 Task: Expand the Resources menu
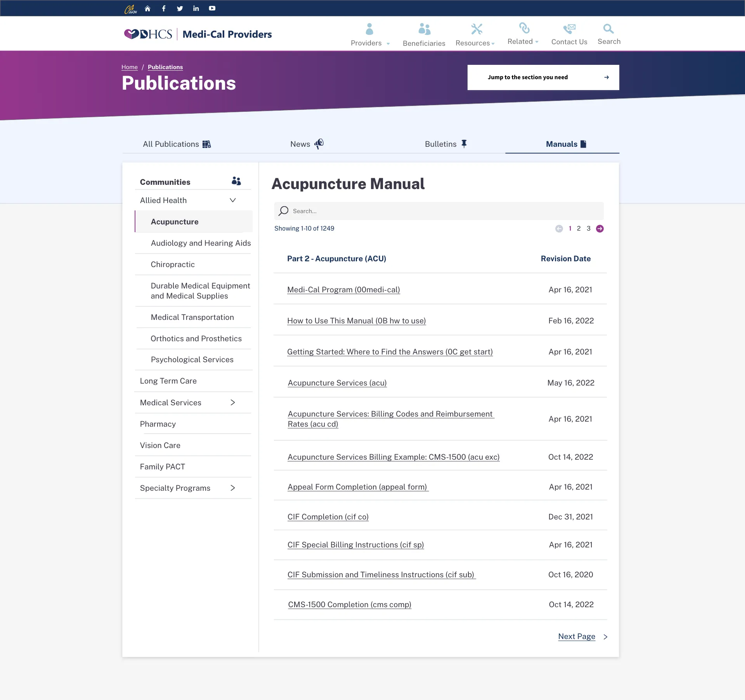(475, 33)
